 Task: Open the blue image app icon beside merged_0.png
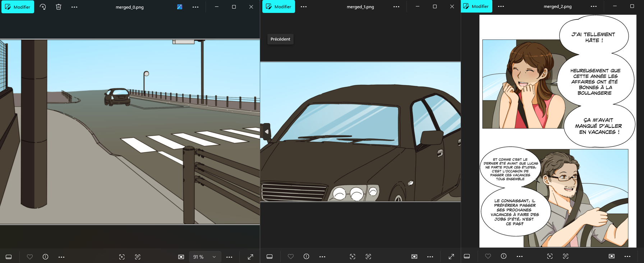(180, 7)
